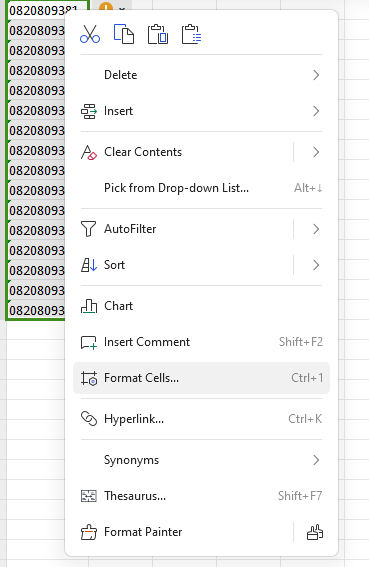The width and height of the screenshot is (369, 567).
Task: Click the Hyperlink chain icon
Action: 89,419
